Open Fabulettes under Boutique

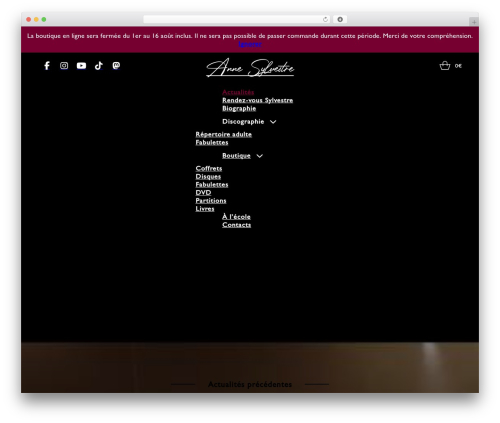[x=212, y=184]
